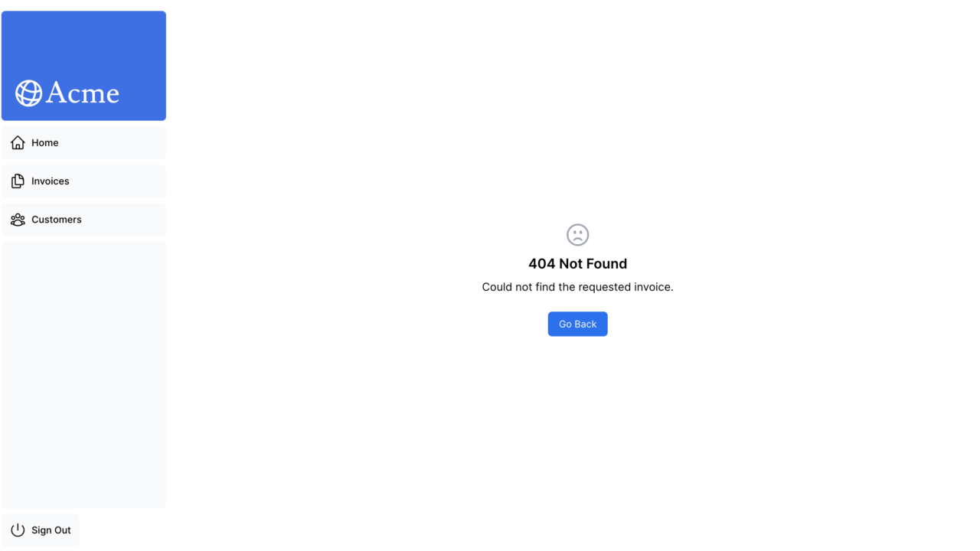
Task: Click the power icon beside Sign Out
Action: [18, 530]
